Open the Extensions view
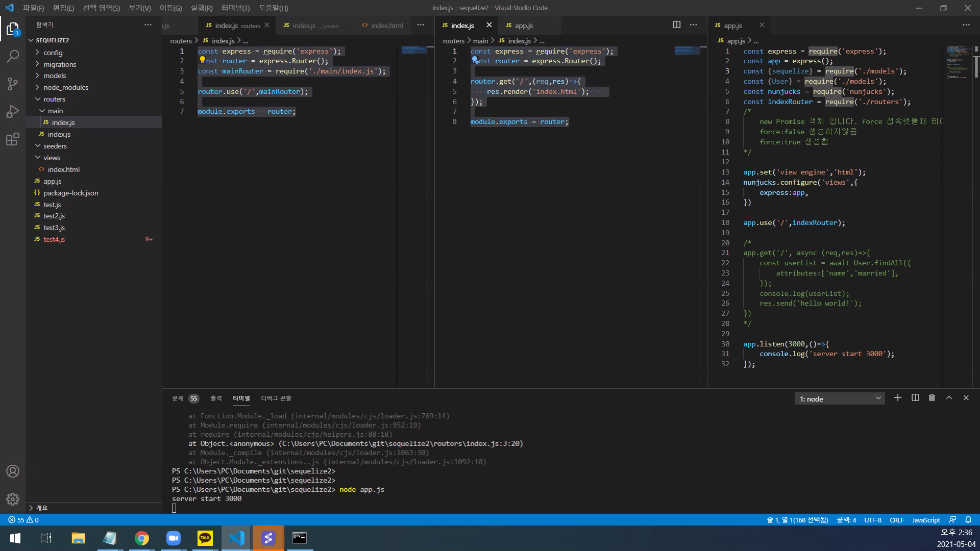Image resolution: width=980 pixels, height=551 pixels. click(x=13, y=139)
